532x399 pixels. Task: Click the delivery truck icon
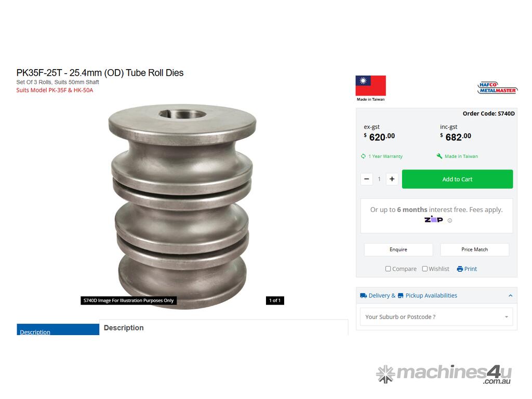pos(363,296)
